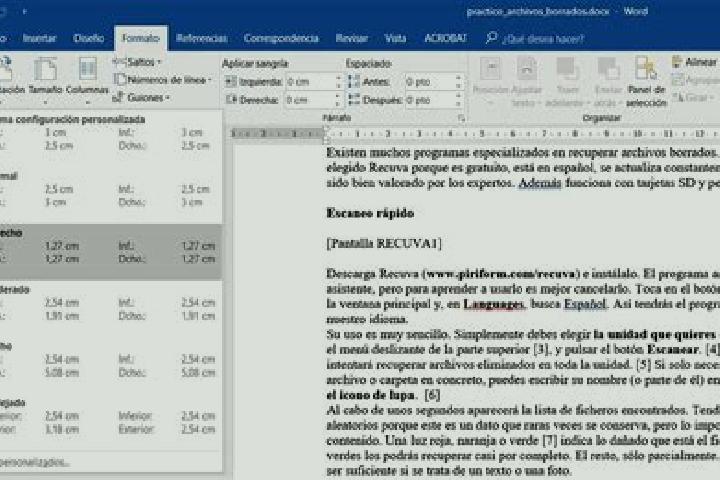The image size is (720, 480).
Task: Click the right indent icon
Action: click(231, 100)
